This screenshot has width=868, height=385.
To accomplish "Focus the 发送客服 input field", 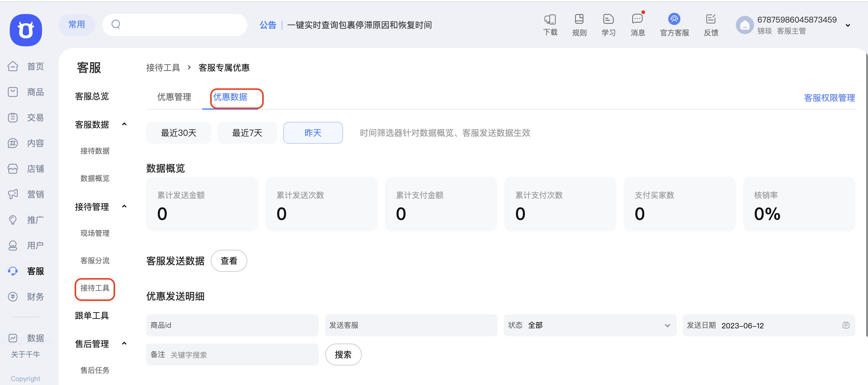I will pyautogui.click(x=411, y=325).
